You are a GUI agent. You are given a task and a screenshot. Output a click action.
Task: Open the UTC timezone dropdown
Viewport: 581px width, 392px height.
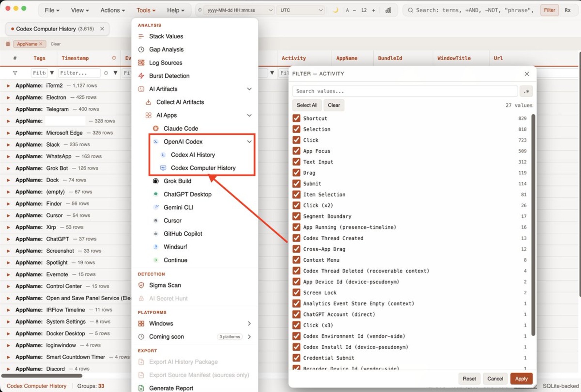301,10
